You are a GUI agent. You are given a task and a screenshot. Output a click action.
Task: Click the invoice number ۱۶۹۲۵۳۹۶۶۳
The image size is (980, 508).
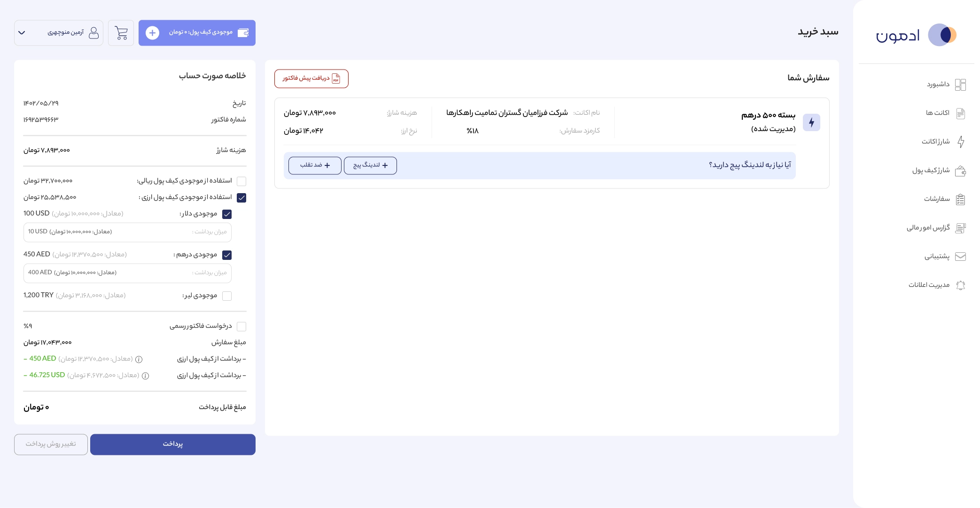[x=41, y=120]
